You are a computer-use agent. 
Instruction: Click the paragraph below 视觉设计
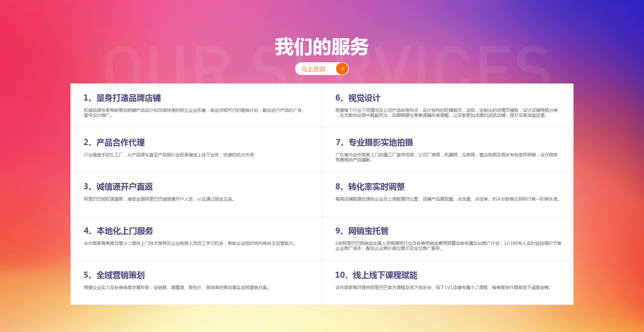[446, 113]
